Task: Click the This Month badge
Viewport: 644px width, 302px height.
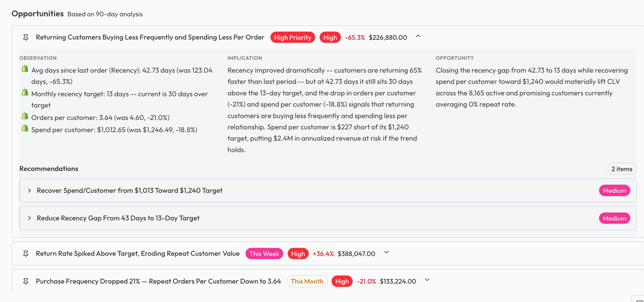Action: (307, 281)
